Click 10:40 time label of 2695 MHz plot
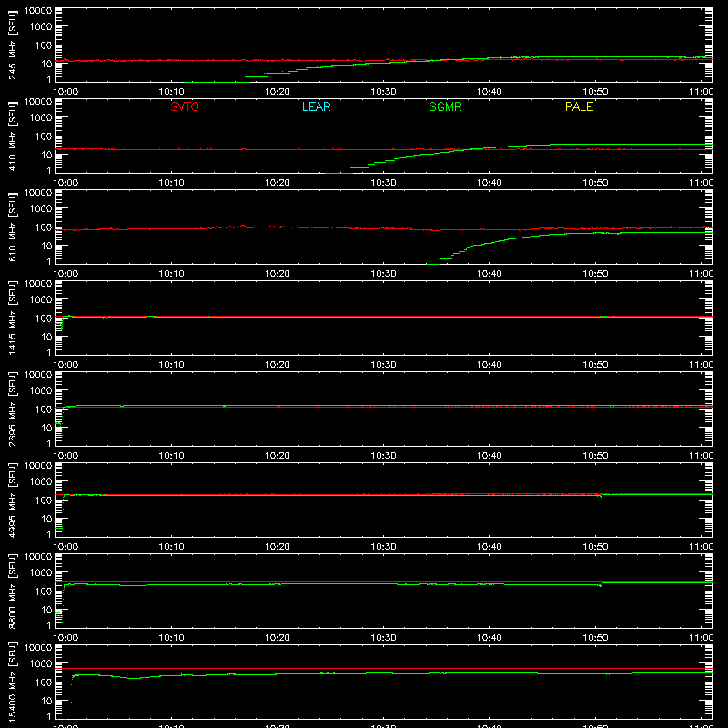This screenshot has height=728, width=728. pos(490,456)
